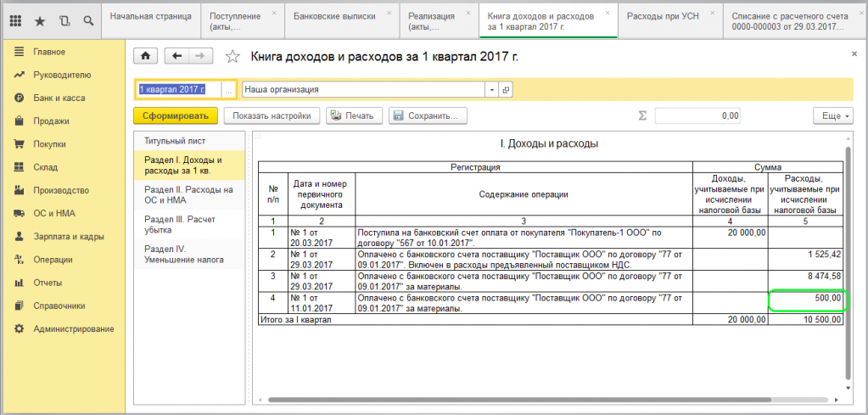Click Показать настройки button
The width and height of the screenshot is (868, 415).
pyautogui.click(x=272, y=115)
